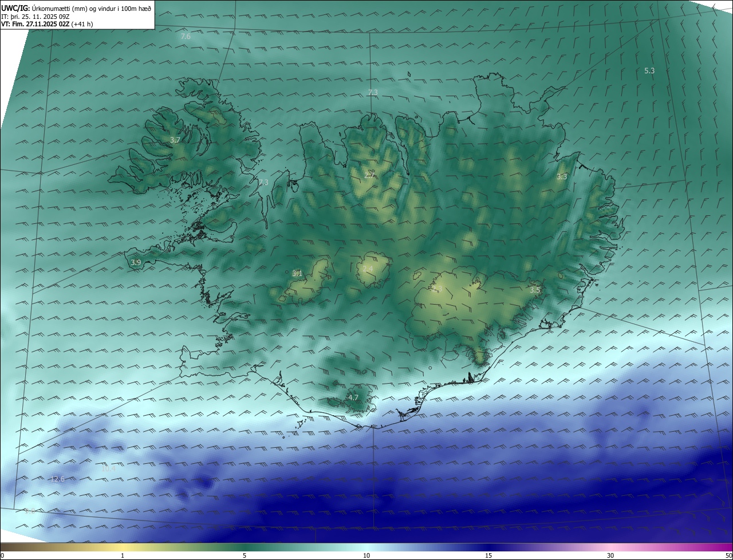733x560 pixels.
Task: Pick the 2.7 value on the map
Action: 369,175
